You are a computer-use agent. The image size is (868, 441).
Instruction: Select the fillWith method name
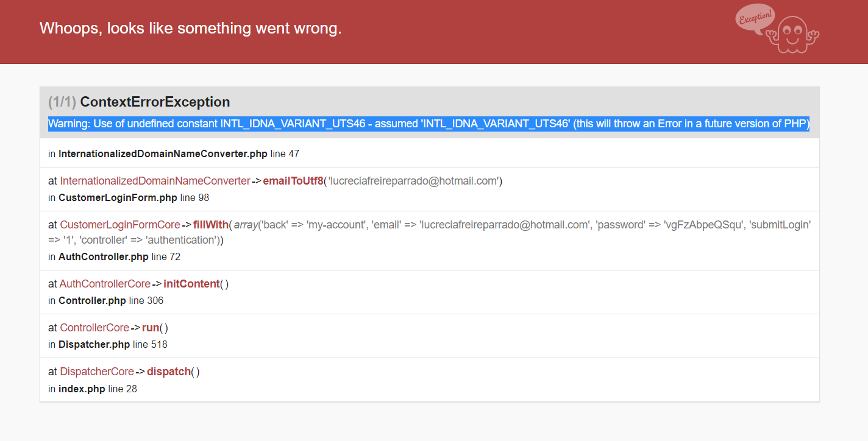(x=210, y=225)
